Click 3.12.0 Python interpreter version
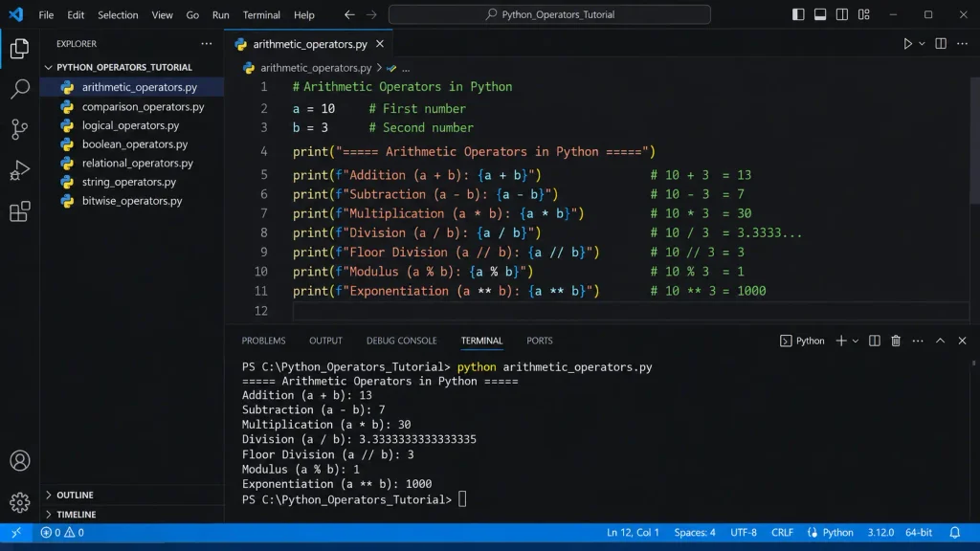The width and height of the screenshot is (980, 551). 880,532
